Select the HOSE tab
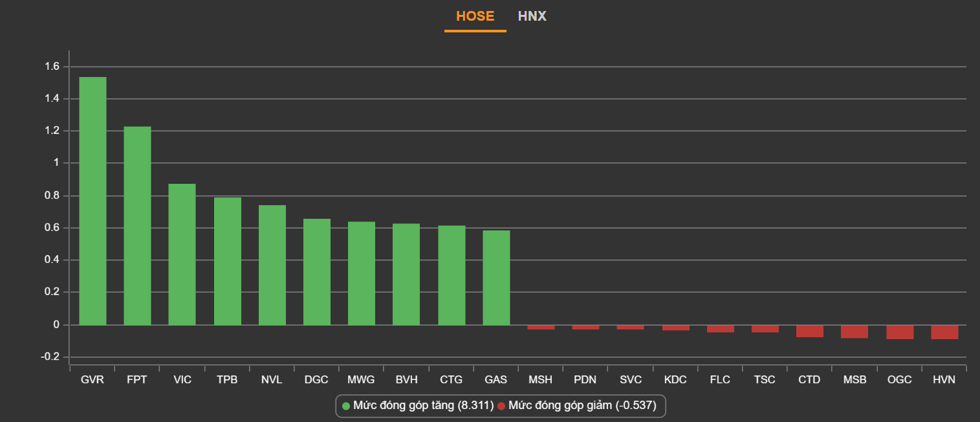The width and height of the screenshot is (980, 422). [x=475, y=16]
